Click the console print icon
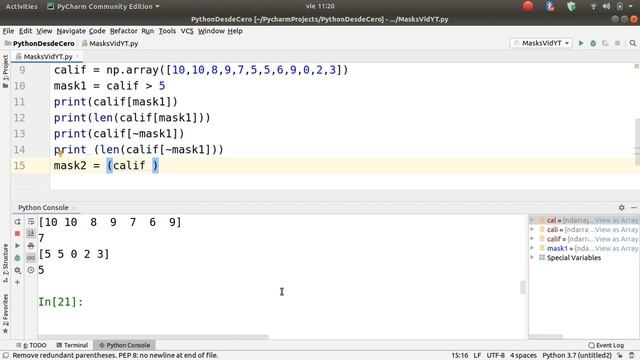Screen dimensions: 640x360 tap(31, 246)
